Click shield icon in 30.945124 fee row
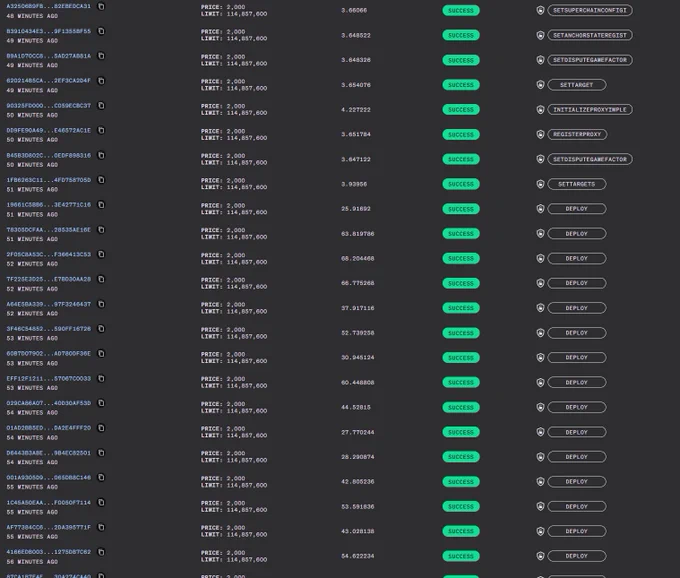The height and width of the screenshot is (578, 680). tap(540, 358)
